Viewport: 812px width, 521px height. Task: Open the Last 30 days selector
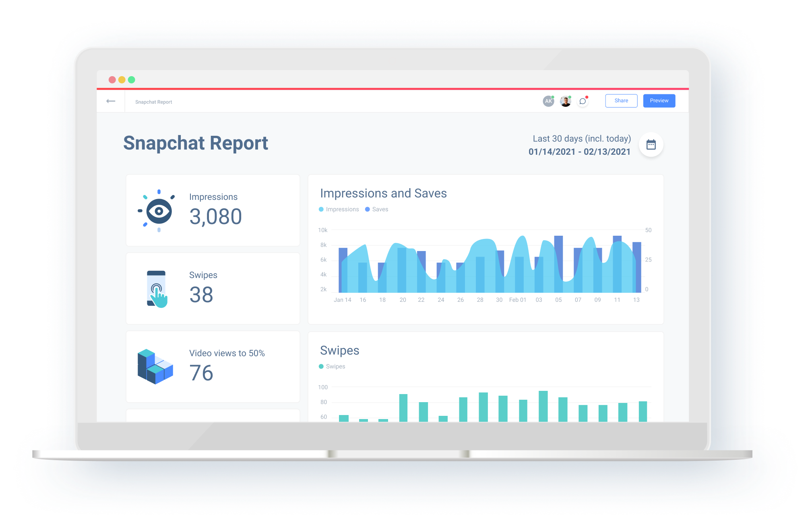point(581,139)
